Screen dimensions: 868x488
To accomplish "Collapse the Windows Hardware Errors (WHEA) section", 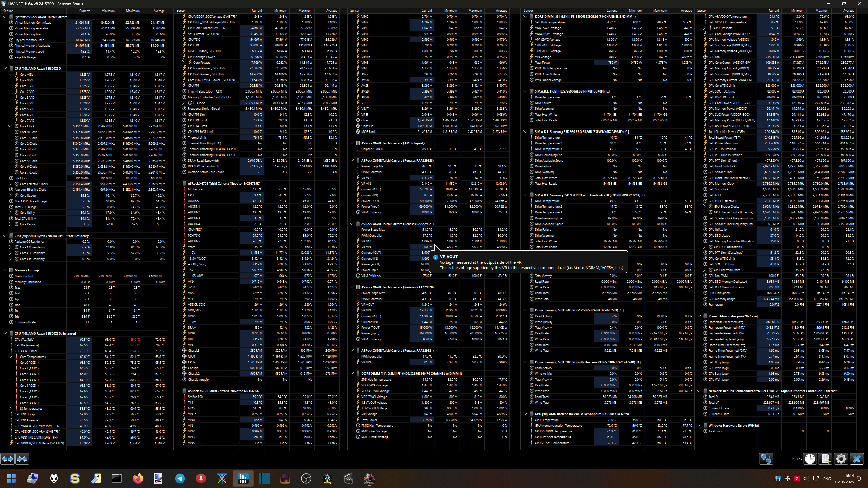I will click(699, 426).
